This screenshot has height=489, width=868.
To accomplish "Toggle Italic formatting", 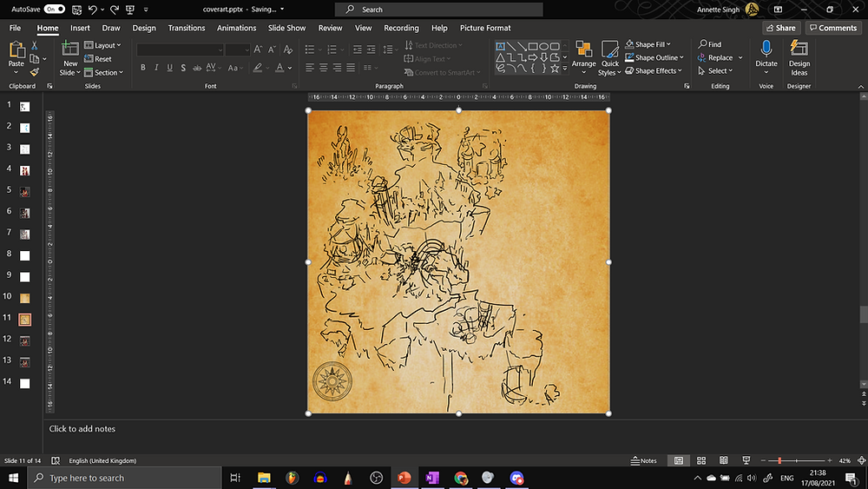I will (156, 68).
